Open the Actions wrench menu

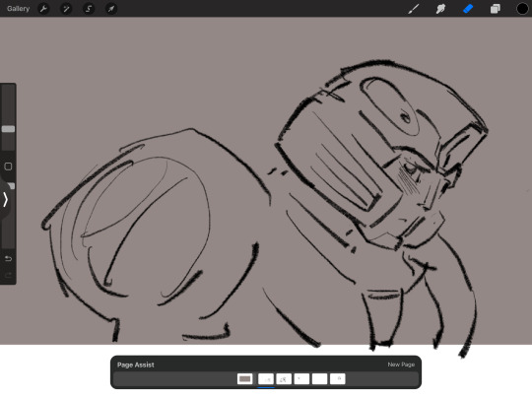(43, 9)
